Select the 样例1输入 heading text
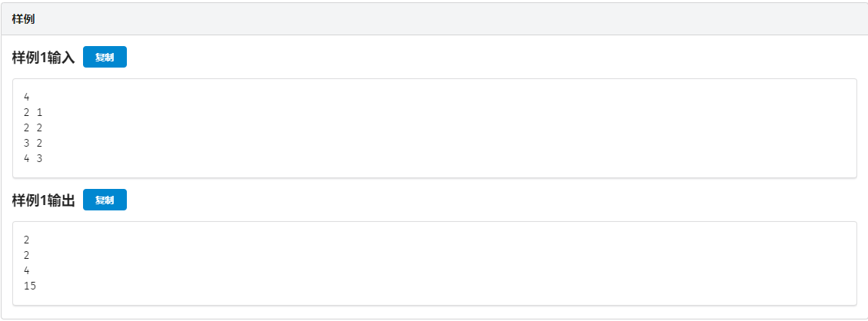 (x=43, y=58)
